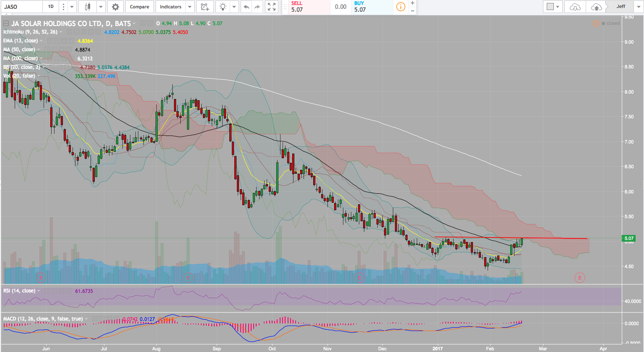Click the orange info icon near BUY

401,7
